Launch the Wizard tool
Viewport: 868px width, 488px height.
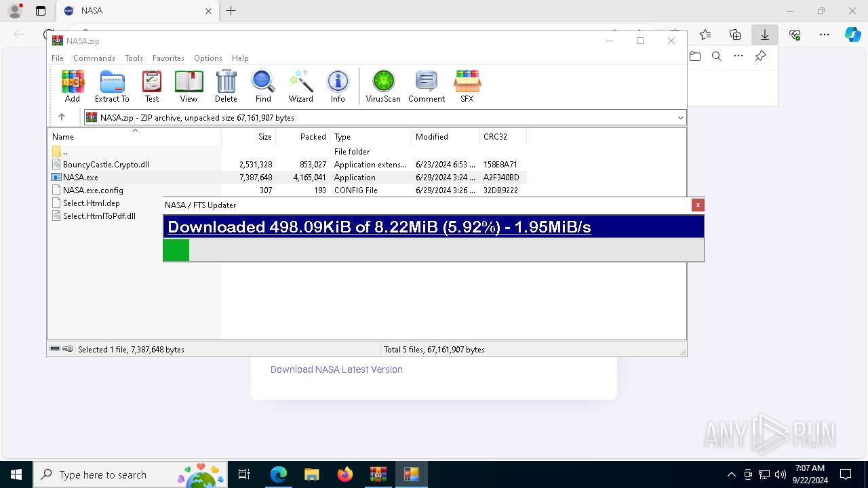click(x=301, y=86)
